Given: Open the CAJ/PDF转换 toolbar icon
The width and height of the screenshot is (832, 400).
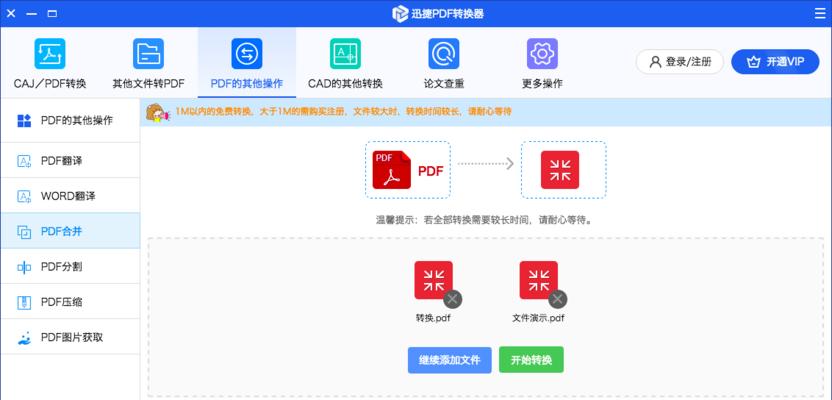Looking at the screenshot, I should tap(50, 54).
